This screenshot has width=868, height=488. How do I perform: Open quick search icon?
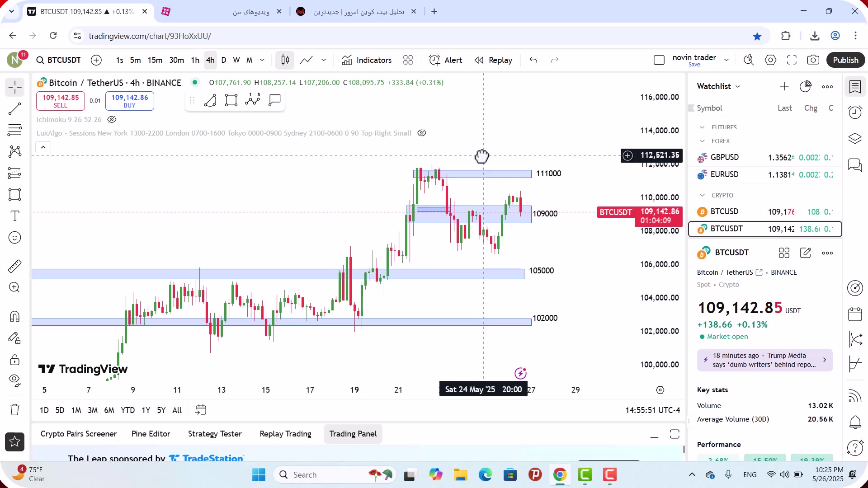tap(749, 60)
